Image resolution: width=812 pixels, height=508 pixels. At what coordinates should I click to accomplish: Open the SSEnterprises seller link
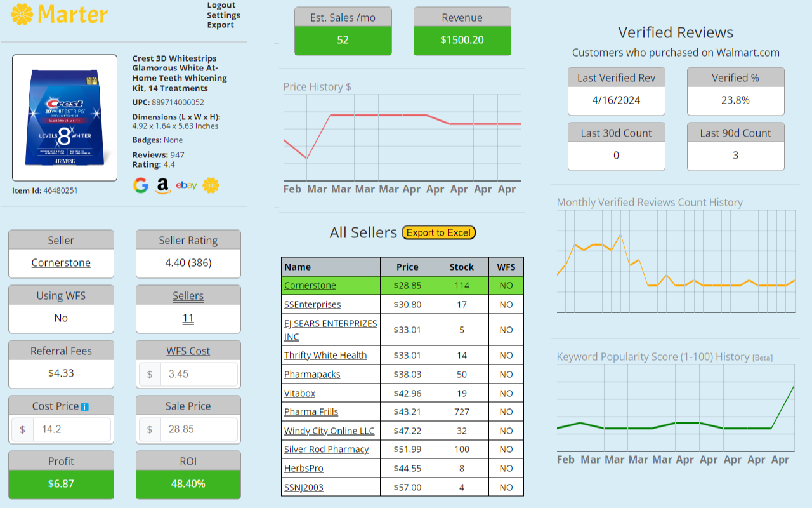pos(313,305)
